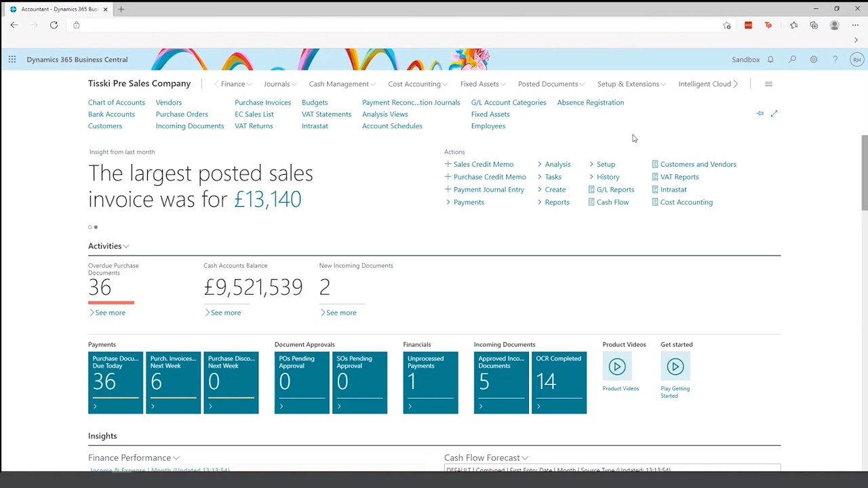Image resolution: width=868 pixels, height=488 pixels.
Task: Open the search magnifier icon
Action: (x=792, y=60)
